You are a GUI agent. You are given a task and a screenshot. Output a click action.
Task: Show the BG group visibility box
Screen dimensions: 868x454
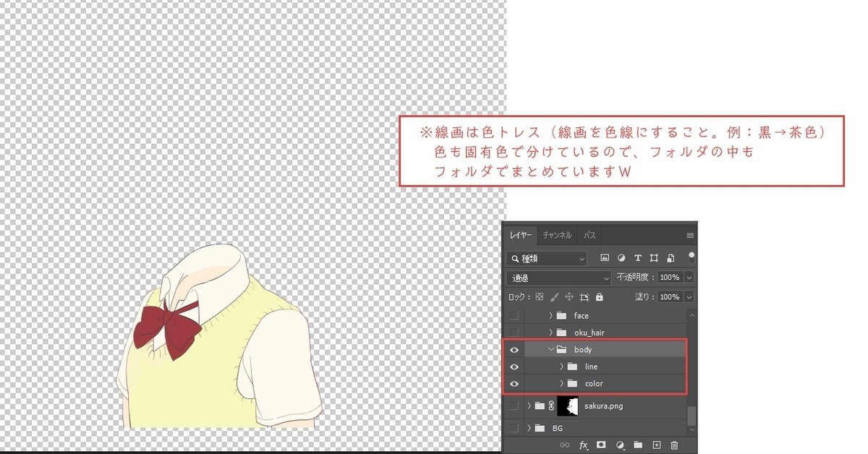[x=514, y=429]
